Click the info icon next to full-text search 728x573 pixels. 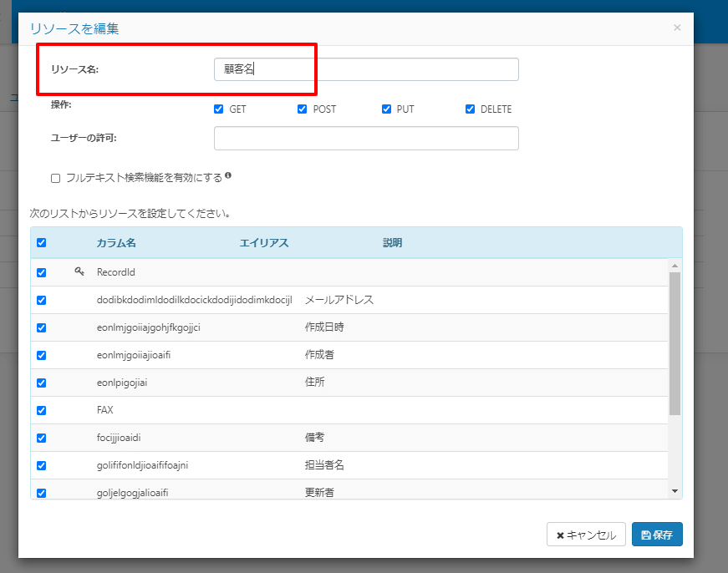coord(228,176)
